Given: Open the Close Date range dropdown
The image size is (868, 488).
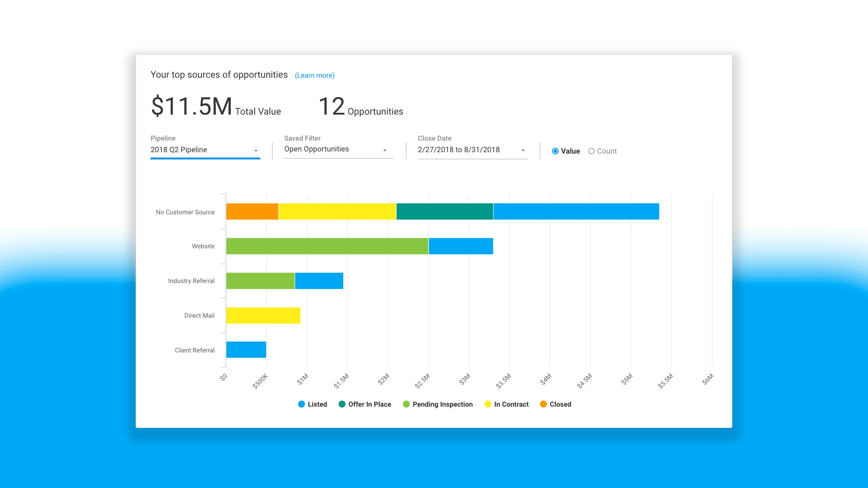Looking at the screenshot, I should [523, 150].
